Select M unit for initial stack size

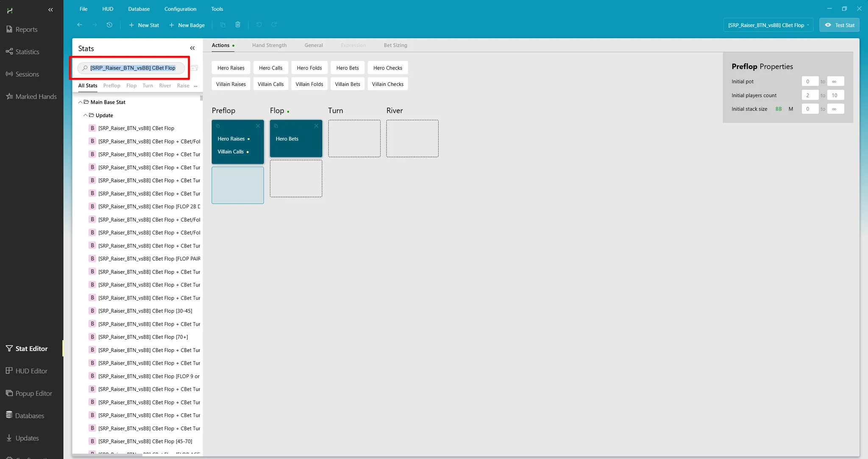tap(790, 109)
